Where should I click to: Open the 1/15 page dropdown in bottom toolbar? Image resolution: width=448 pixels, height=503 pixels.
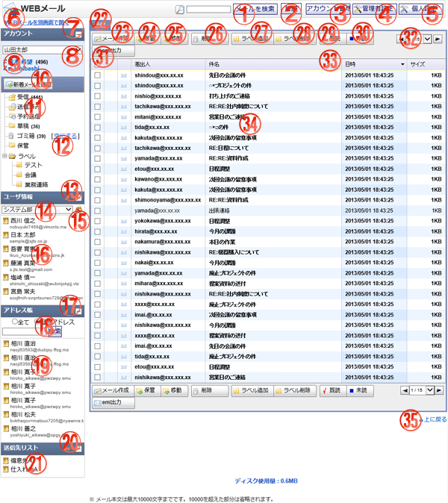point(430,390)
